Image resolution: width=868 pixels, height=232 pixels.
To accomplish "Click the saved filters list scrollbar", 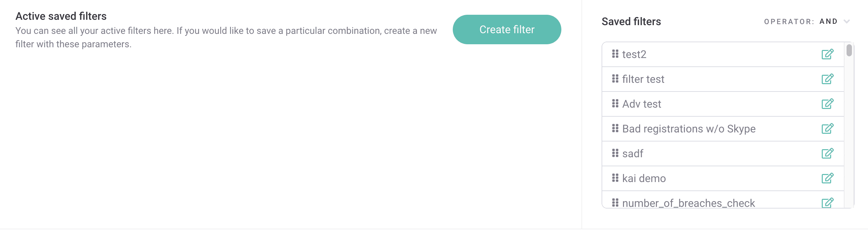I will click(849, 50).
